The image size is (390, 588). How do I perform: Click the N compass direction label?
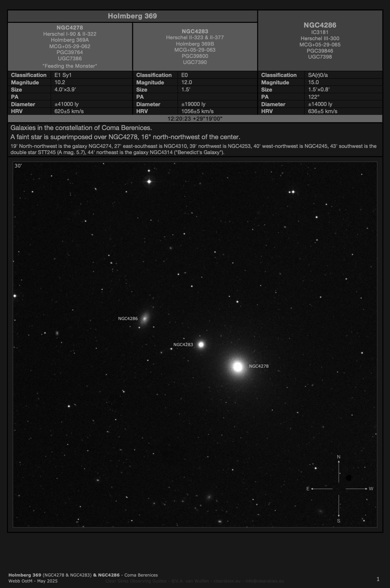[339, 457]
